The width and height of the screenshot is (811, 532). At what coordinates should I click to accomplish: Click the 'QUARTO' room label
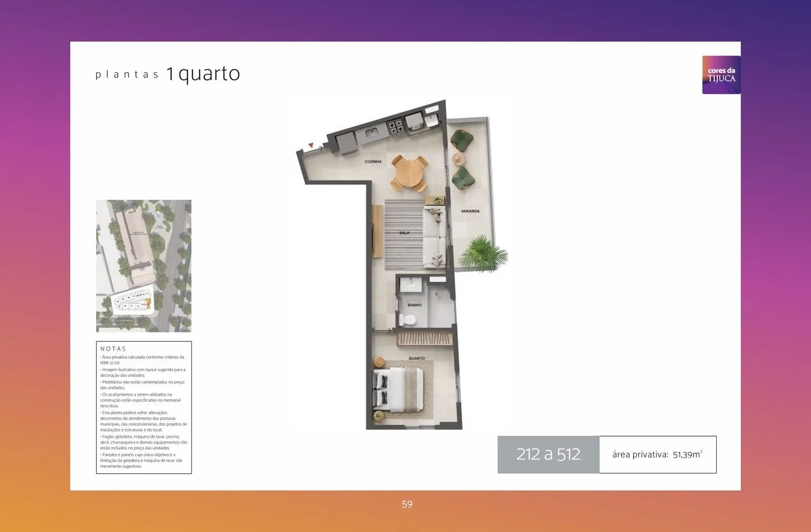coord(417,358)
